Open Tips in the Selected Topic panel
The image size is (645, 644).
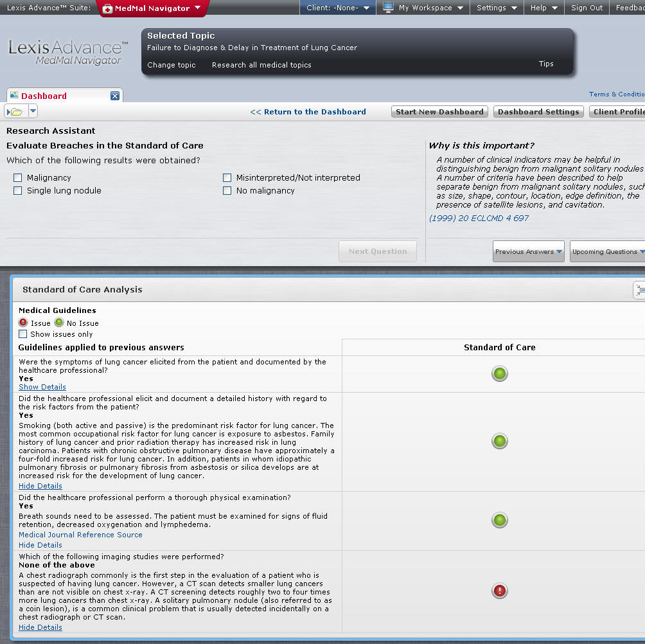click(x=546, y=64)
